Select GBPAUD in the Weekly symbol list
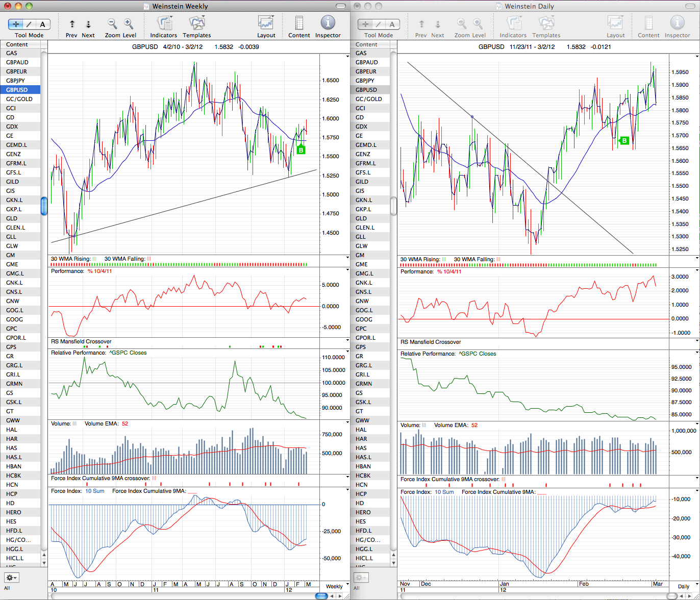This screenshot has width=700, height=600. pos(20,62)
